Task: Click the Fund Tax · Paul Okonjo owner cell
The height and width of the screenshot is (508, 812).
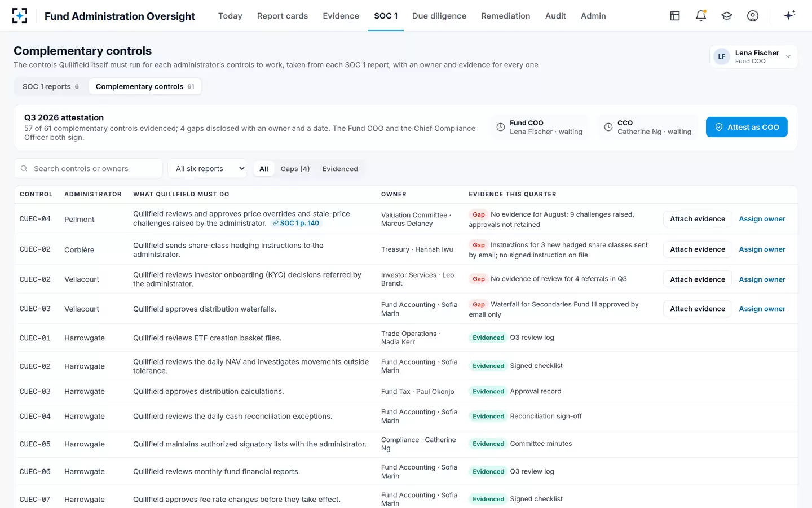Action: 418,392
